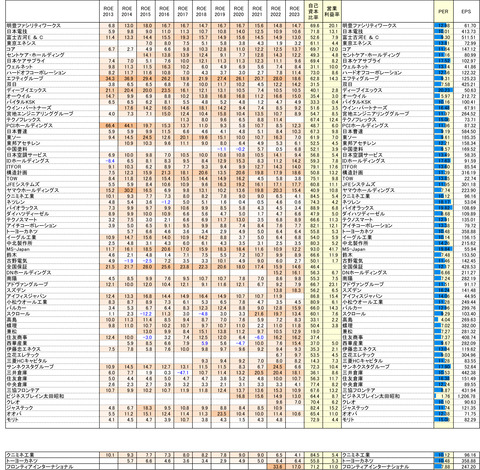Viewport: 480px width, 470px height.
Task: Click the 営業利益率 column header
Action: point(332,11)
